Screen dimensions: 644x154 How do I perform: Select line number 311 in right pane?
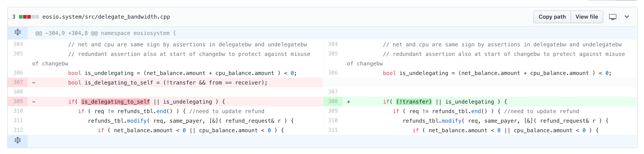pos(333,130)
